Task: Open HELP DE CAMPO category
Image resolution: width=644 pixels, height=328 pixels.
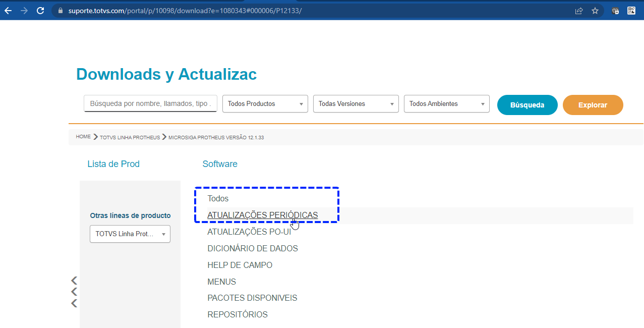Action: 240,265
